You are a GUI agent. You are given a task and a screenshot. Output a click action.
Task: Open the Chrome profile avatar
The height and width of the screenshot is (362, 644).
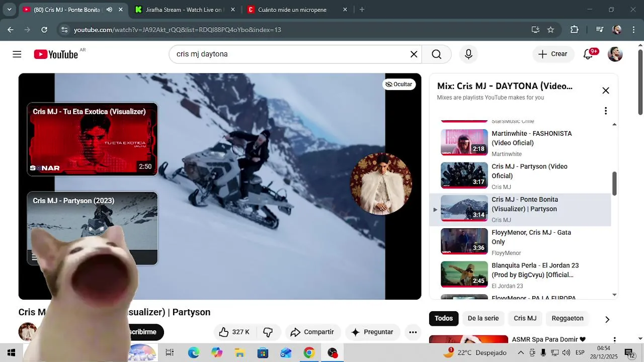point(617,30)
